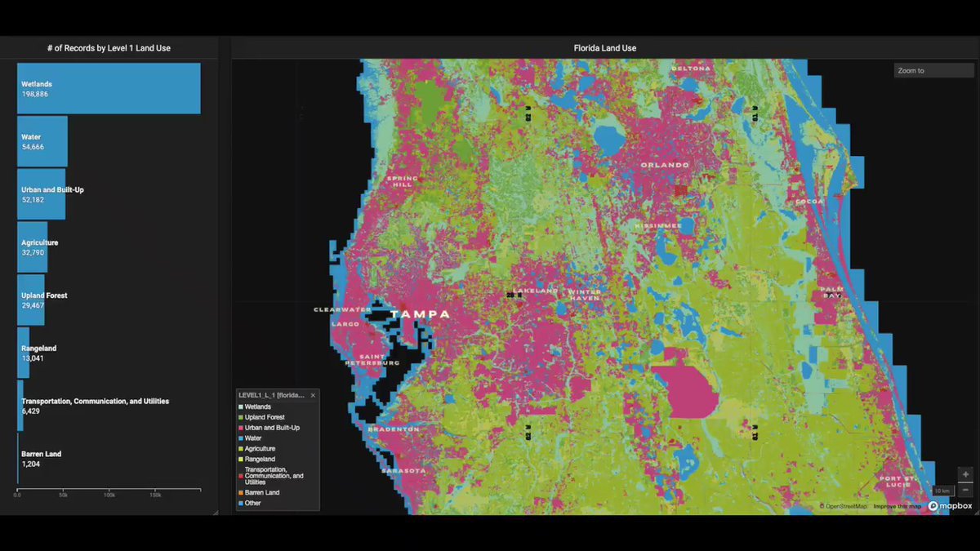Click the map zoom in plus button
Screen dimensions: 980x551
coord(965,475)
